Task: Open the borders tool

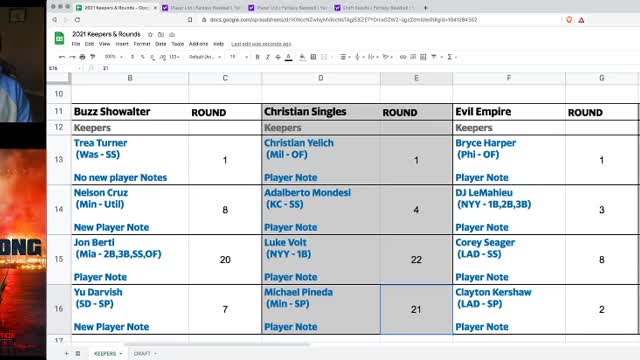Action: click(x=313, y=57)
